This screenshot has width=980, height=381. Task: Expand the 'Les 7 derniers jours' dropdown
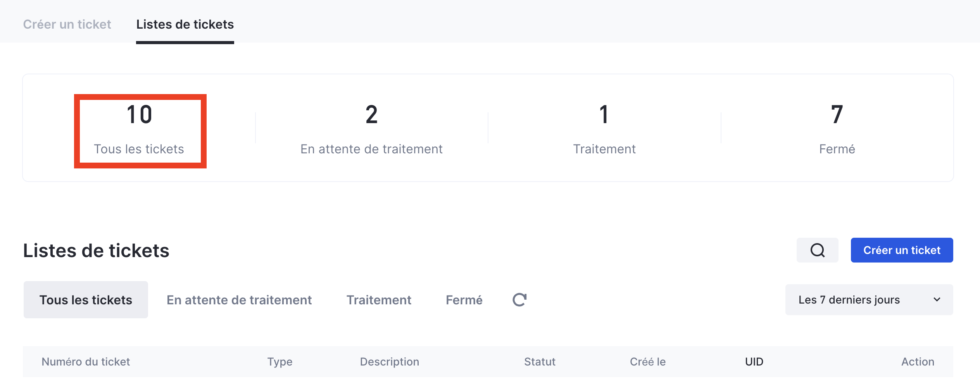[869, 300]
